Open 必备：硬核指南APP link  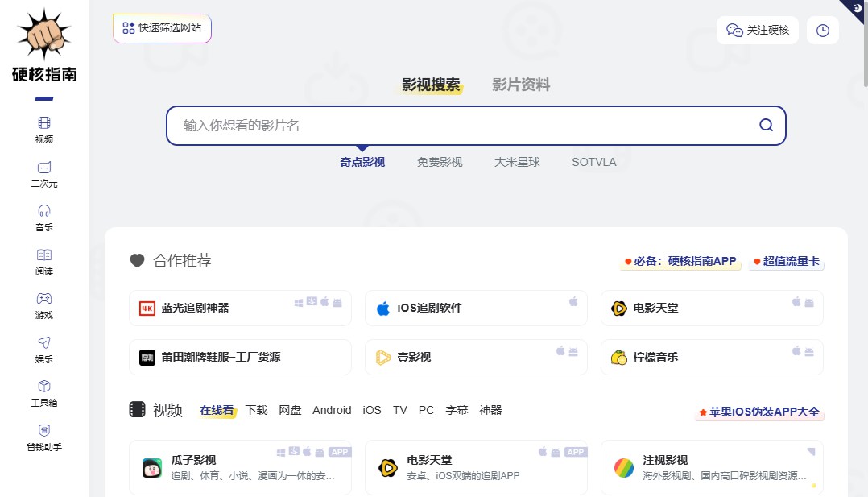680,261
